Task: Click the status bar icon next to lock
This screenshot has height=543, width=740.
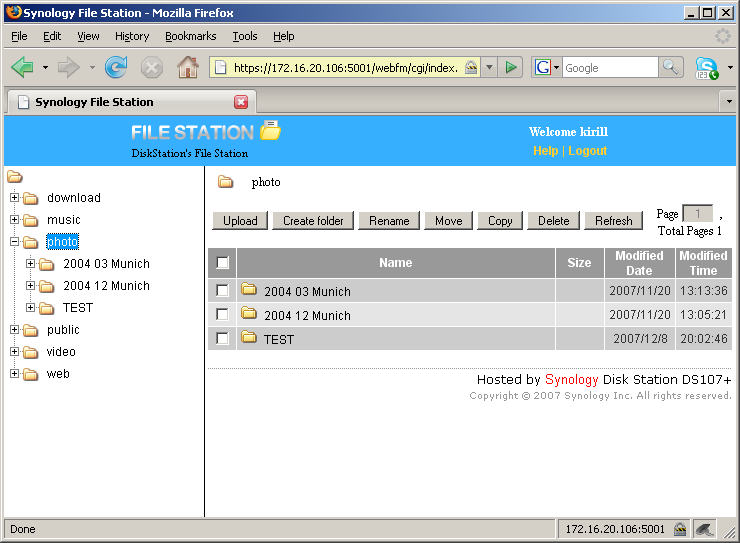Action: point(705,529)
